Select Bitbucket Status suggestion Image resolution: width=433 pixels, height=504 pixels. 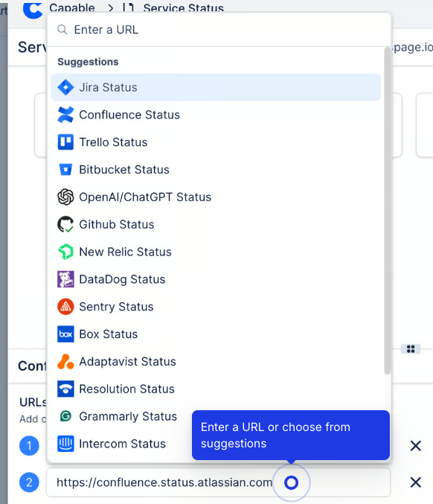click(216, 170)
